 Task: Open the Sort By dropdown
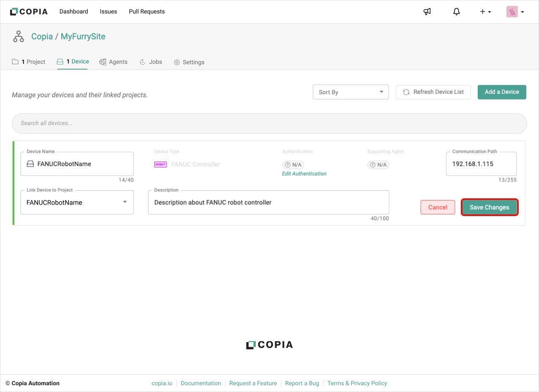pyautogui.click(x=350, y=92)
